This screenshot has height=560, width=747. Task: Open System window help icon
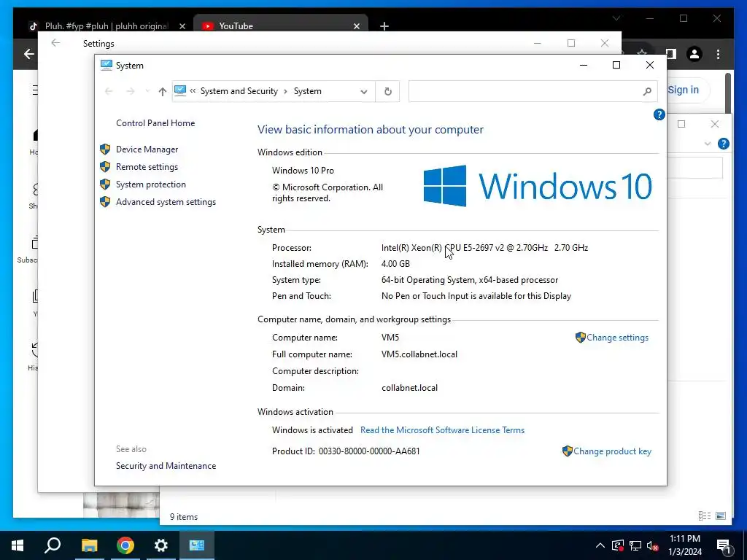tap(659, 114)
